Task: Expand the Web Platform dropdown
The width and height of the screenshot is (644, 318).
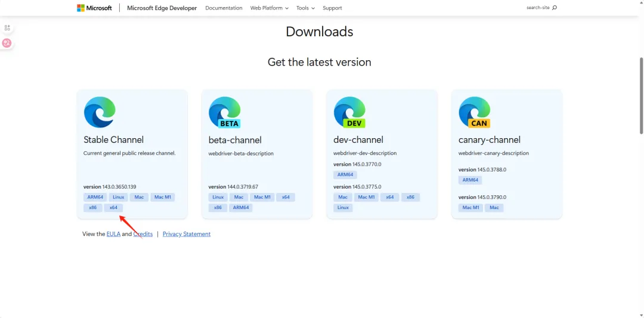Action: pyautogui.click(x=269, y=8)
